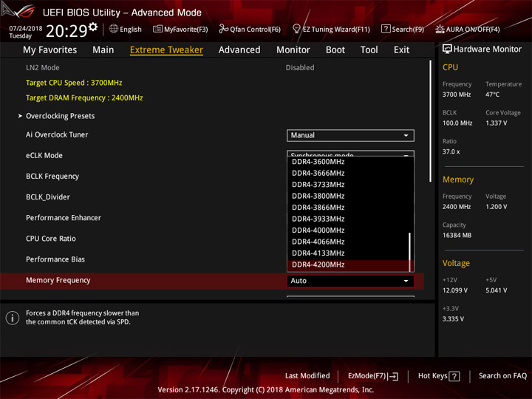Select the eCLK Mode setting
The image size is (532, 399).
44,156
